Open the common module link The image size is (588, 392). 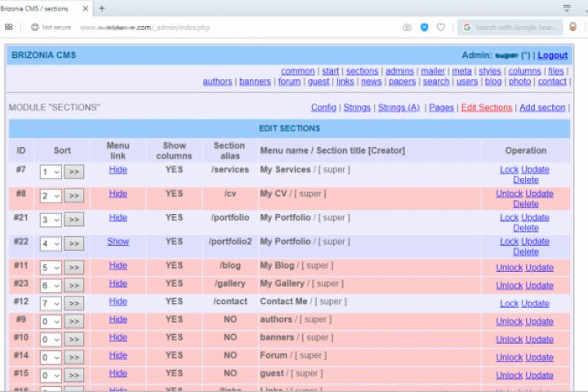tap(298, 71)
